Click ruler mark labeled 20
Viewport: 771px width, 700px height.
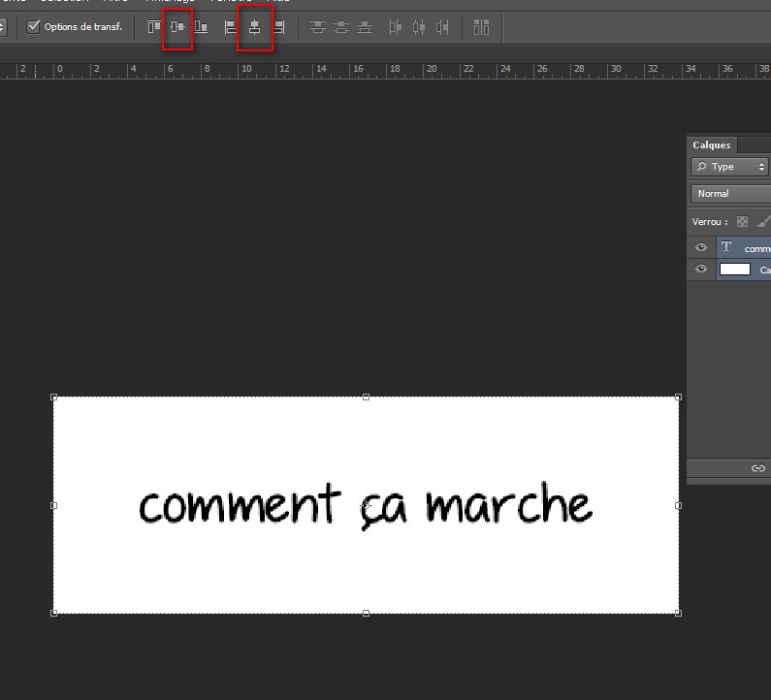click(432, 69)
